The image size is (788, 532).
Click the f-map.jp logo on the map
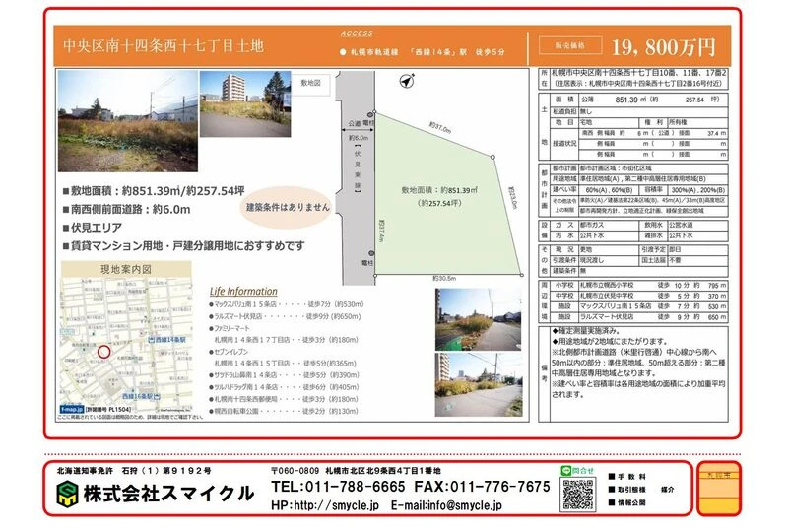72,409
